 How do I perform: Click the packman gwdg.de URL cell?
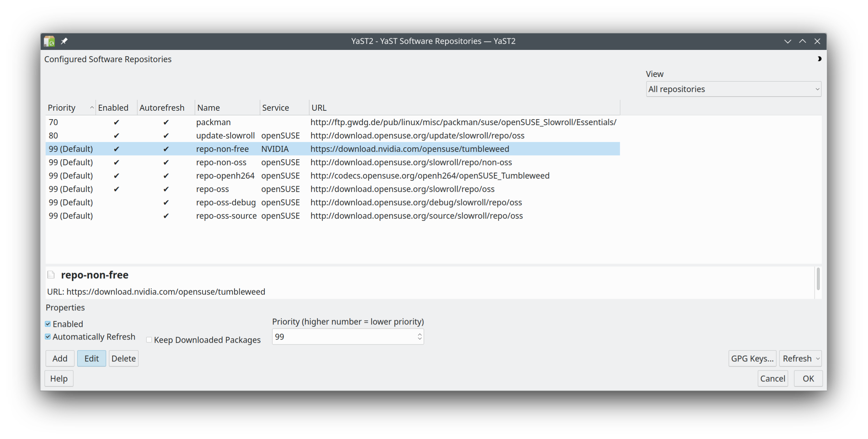(x=463, y=122)
